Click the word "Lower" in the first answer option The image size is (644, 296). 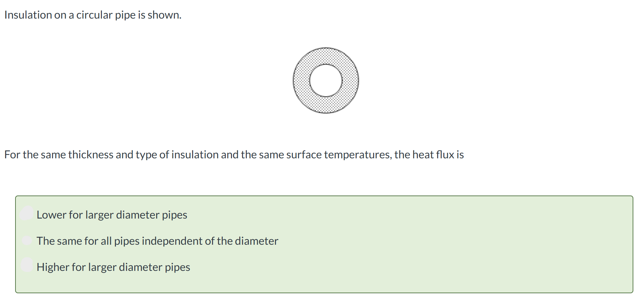pos(51,215)
